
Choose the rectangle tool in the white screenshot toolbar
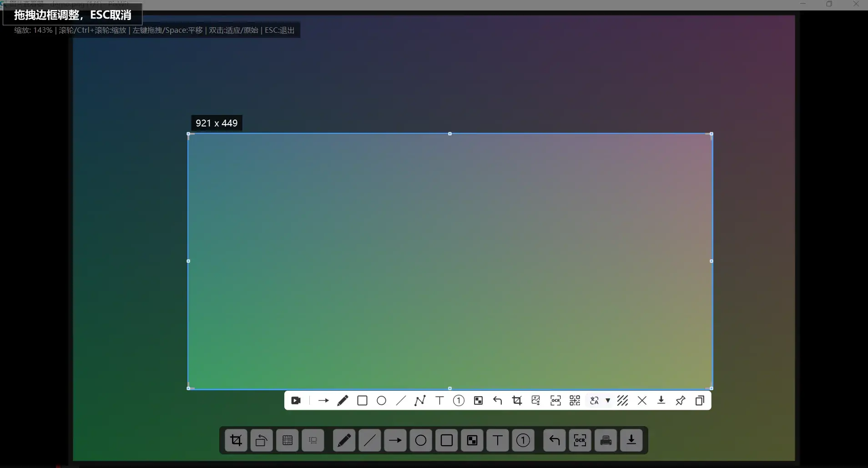click(362, 401)
